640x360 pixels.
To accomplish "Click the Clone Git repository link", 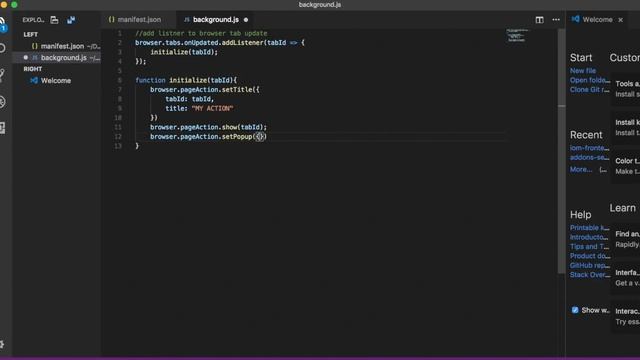I will coord(589,89).
